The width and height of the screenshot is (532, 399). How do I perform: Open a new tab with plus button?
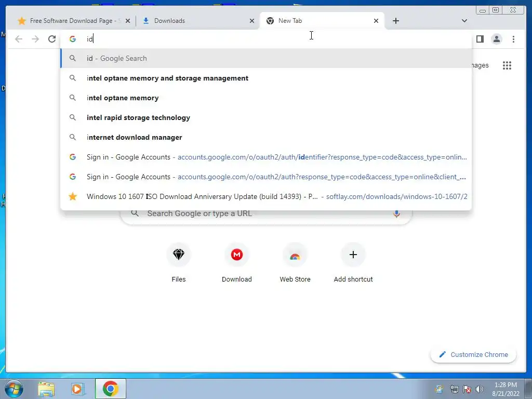[x=395, y=21]
